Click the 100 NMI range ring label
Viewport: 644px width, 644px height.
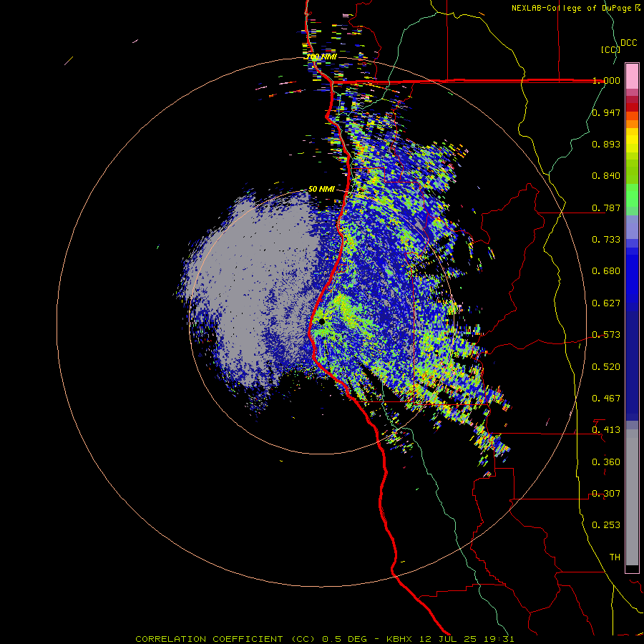(321, 57)
